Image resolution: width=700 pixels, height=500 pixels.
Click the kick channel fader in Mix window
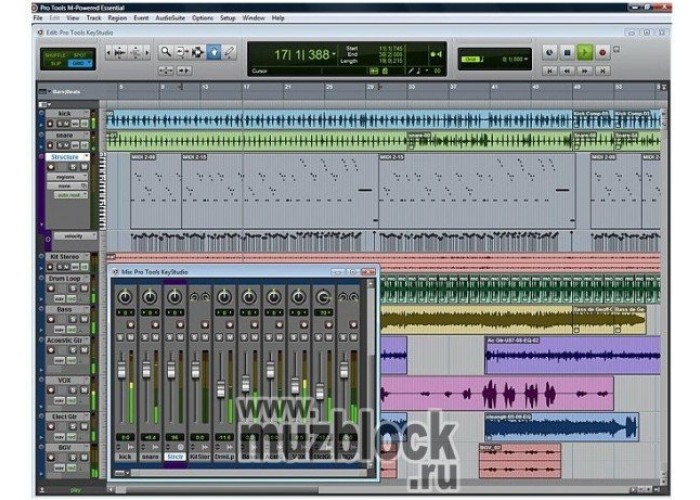121,370
